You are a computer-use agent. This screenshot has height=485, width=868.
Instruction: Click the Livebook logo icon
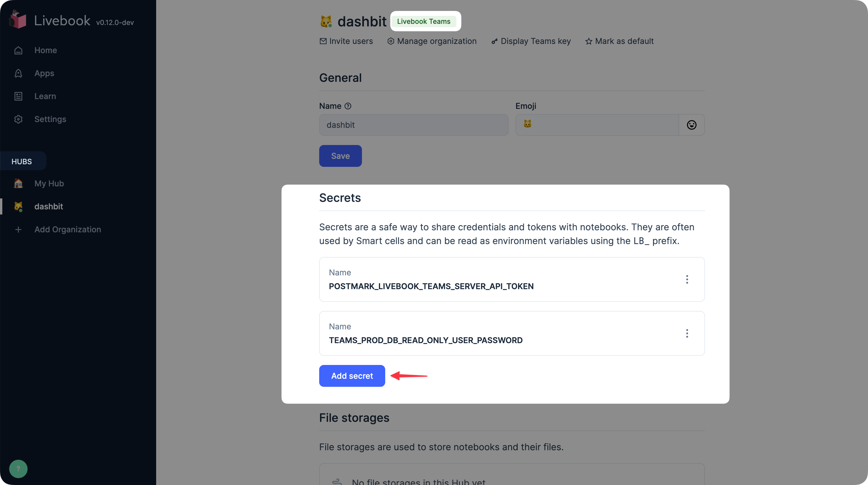coord(18,20)
